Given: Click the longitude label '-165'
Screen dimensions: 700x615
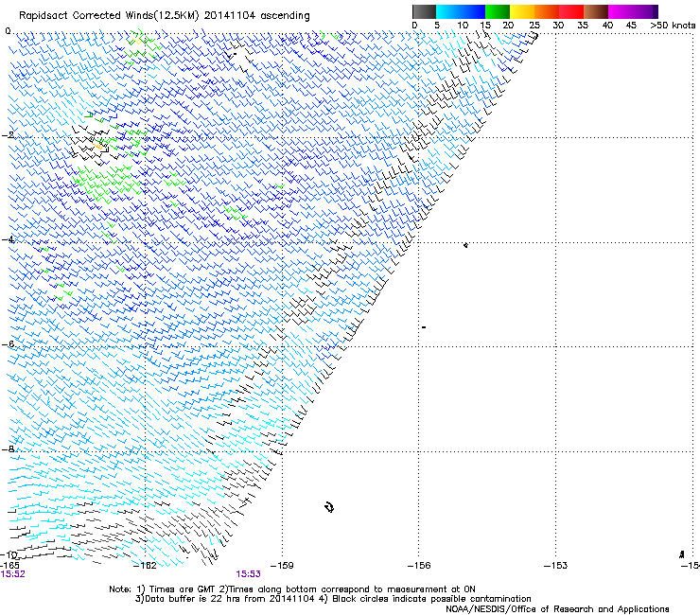Looking at the screenshot, I should [x=9, y=565].
